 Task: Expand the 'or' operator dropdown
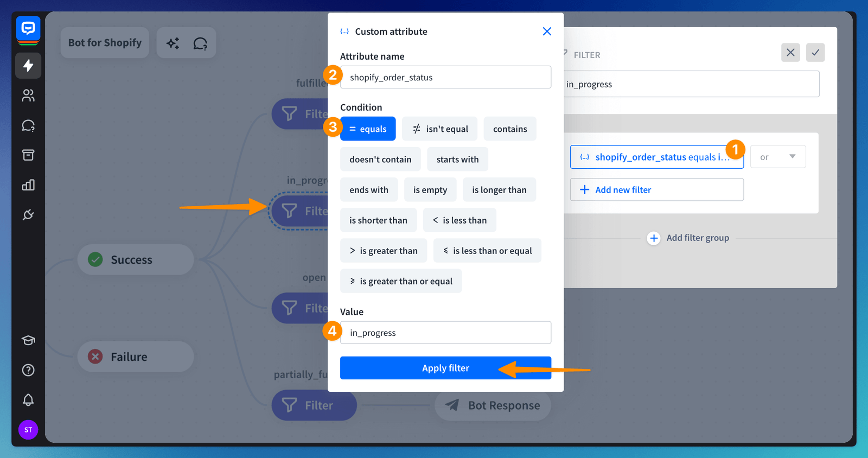click(x=777, y=157)
